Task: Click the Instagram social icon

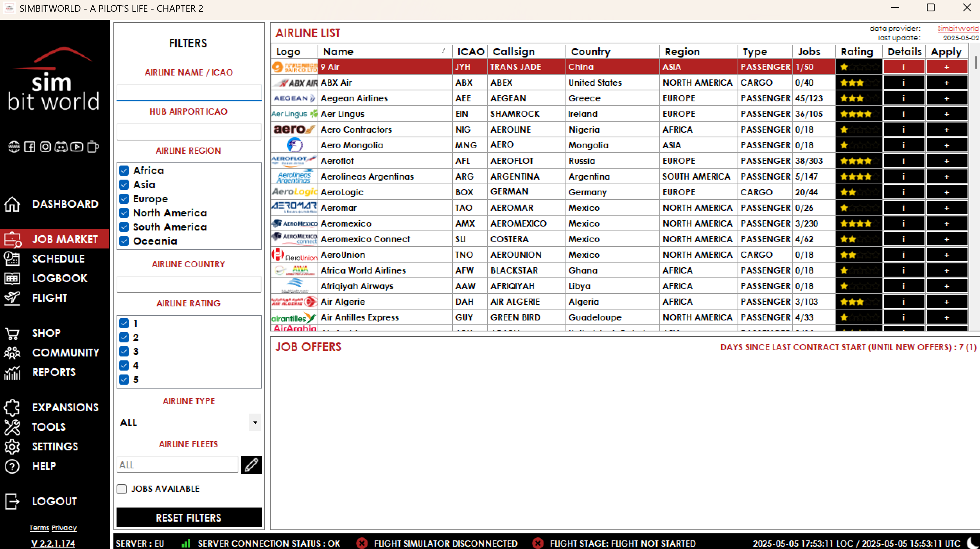Action: click(x=45, y=147)
